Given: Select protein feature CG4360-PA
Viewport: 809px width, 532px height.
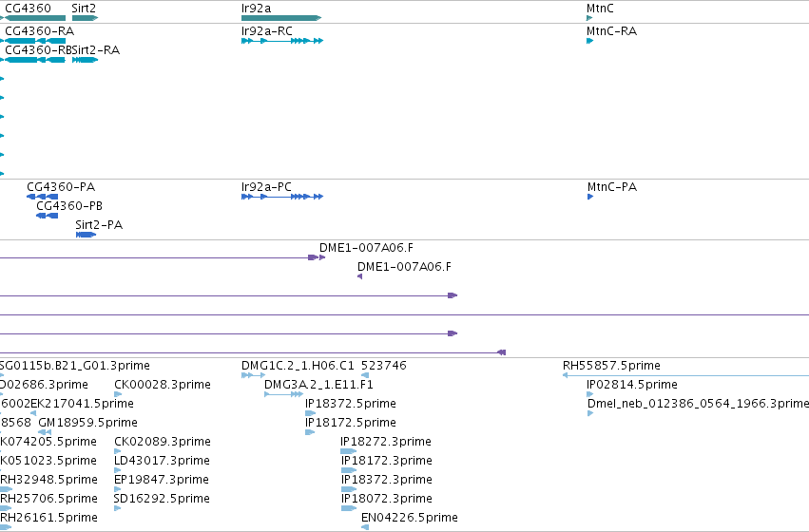Looking at the screenshot, I should [61, 186].
